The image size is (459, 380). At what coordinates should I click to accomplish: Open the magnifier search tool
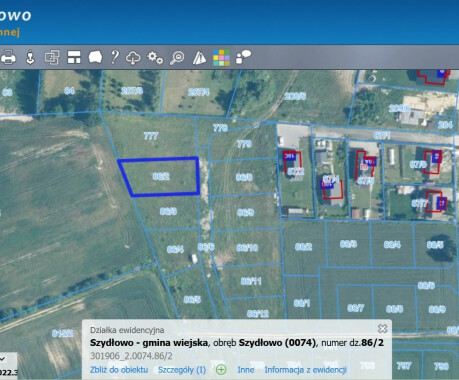coord(177,58)
